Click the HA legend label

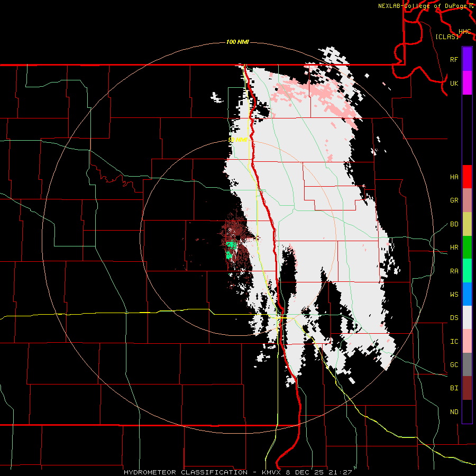coord(454,177)
